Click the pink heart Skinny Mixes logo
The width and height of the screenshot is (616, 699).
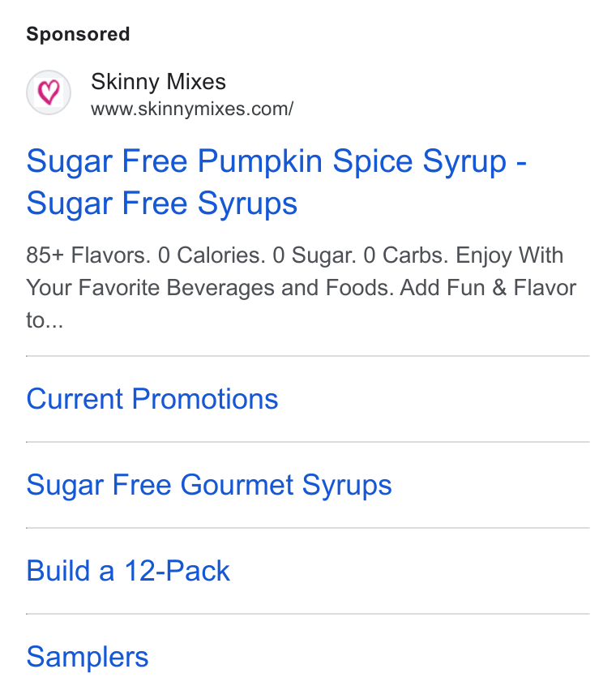pyautogui.click(x=49, y=92)
